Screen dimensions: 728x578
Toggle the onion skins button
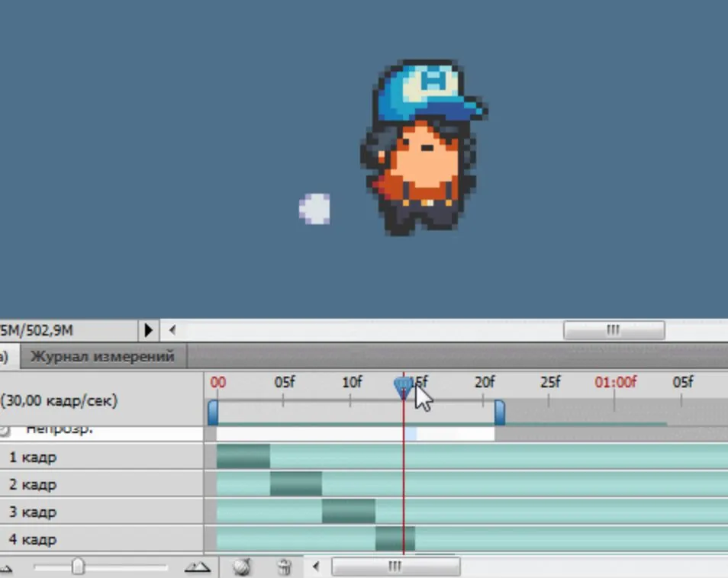pos(242,567)
